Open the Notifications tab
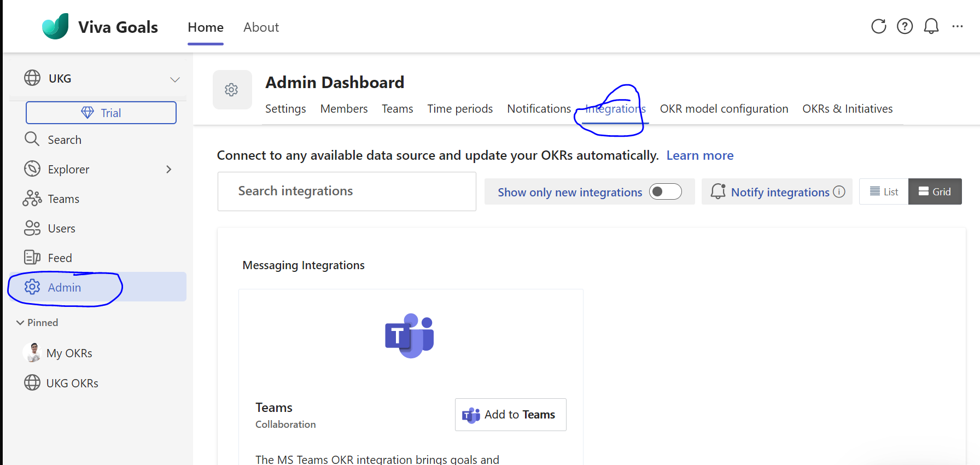 pyautogui.click(x=539, y=109)
